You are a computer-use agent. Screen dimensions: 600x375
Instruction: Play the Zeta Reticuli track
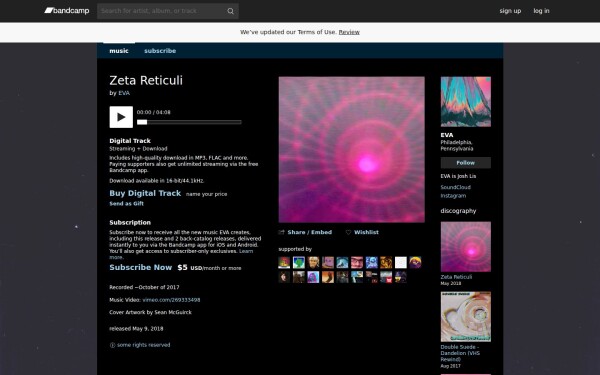pos(121,117)
